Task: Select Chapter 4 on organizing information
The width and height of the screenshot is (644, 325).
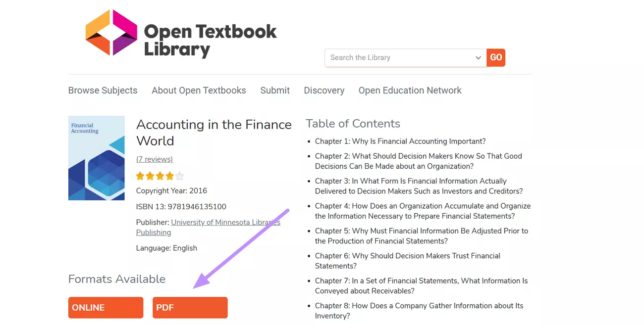Action: pyautogui.click(x=423, y=211)
